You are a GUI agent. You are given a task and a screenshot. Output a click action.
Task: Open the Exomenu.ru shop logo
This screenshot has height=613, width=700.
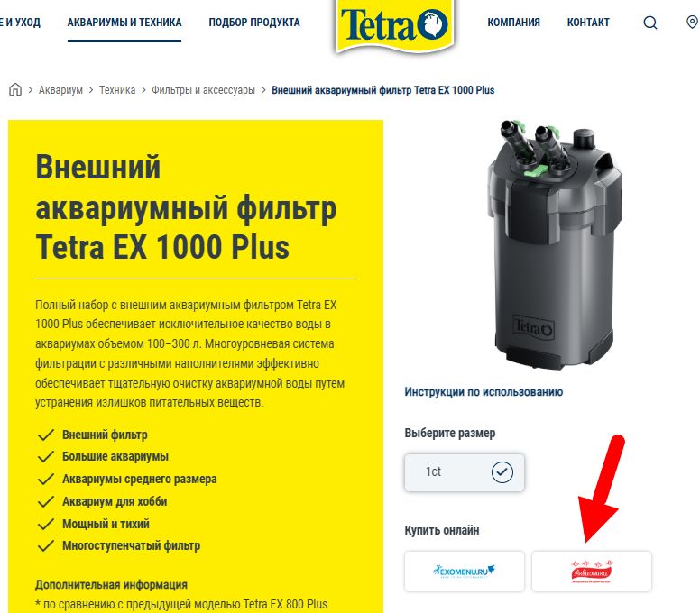[465, 572]
